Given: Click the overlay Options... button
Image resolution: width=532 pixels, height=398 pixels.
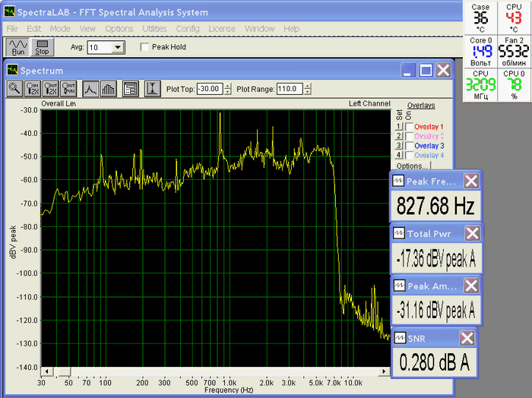Looking at the screenshot, I should coord(413,165).
